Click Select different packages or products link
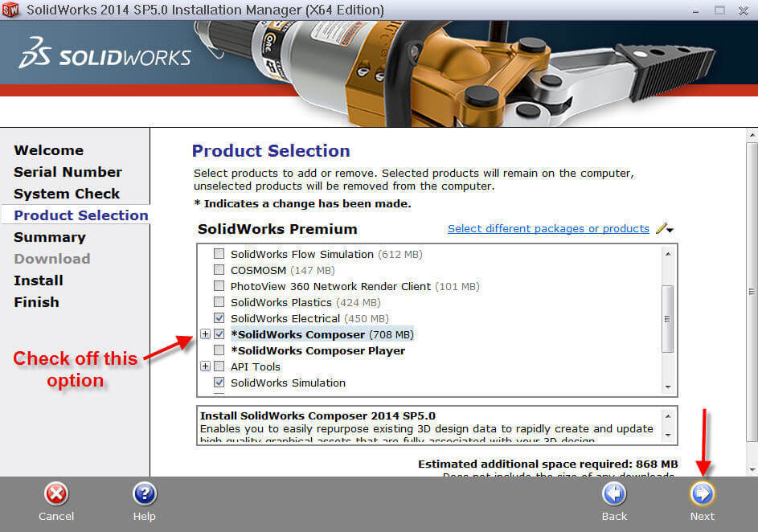Image resolution: width=758 pixels, height=532 pixels. (548, 228)
